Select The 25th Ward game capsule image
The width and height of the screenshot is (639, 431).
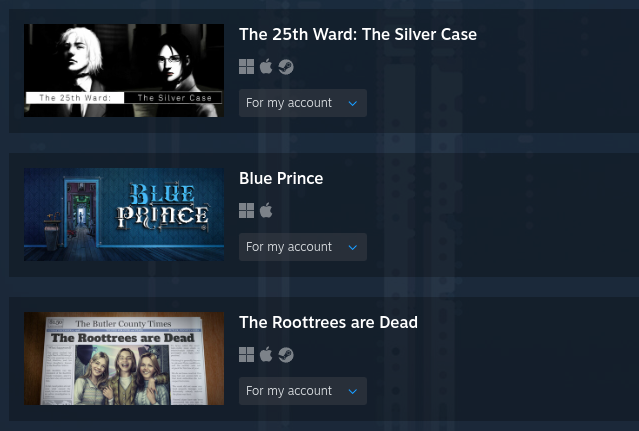pos(124,70)
